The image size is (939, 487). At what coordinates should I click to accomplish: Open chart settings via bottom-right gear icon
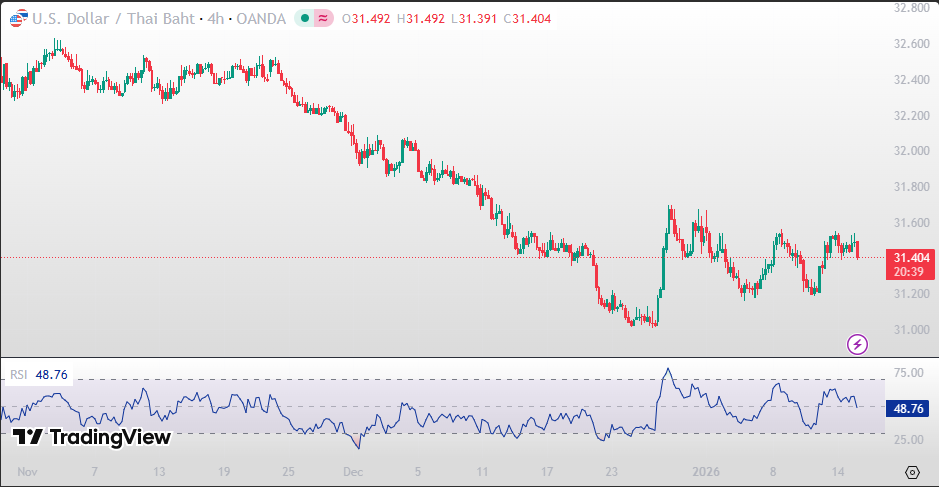911,472
